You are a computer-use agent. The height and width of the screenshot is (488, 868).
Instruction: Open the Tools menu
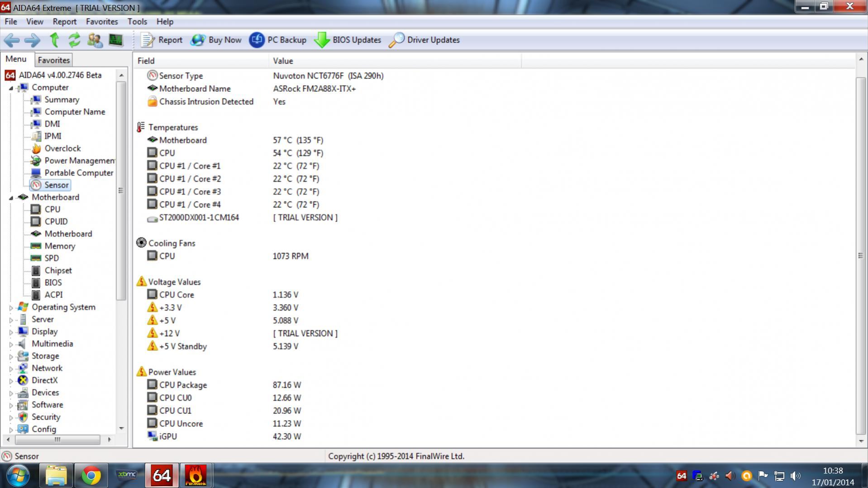click(137, 22)
